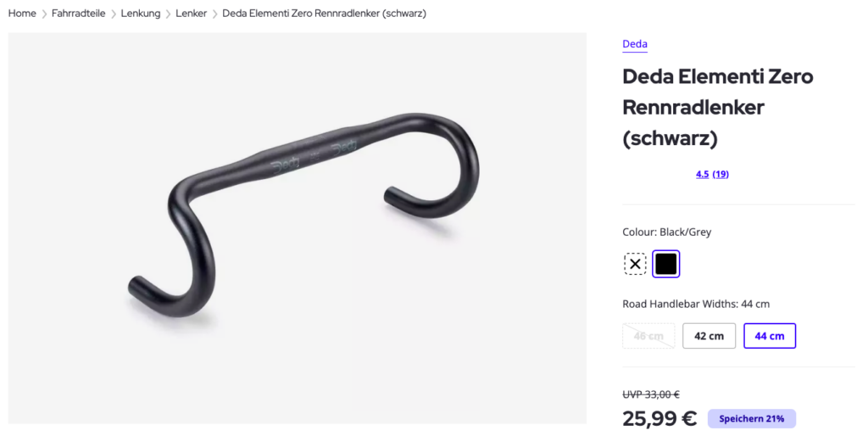Click the chevron separator after Lenkung breadcrumb
The height and width of the screenshot is (436, 868).
[x=169, y=14]
